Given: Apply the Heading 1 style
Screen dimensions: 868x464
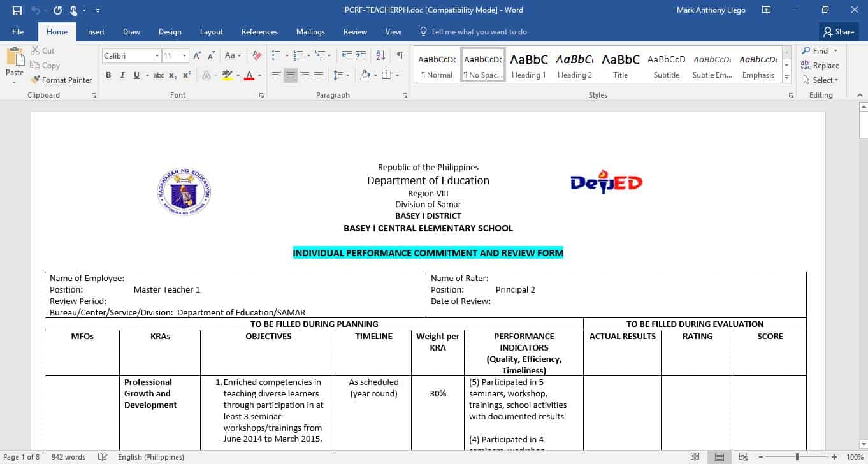Looking at the screenshot, I should [x=528, y=66].
